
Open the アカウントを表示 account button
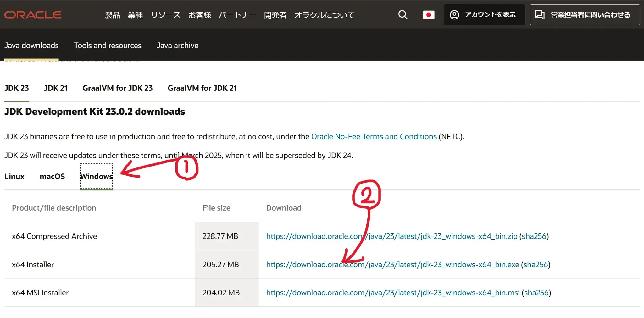click(x=484, y=15)
